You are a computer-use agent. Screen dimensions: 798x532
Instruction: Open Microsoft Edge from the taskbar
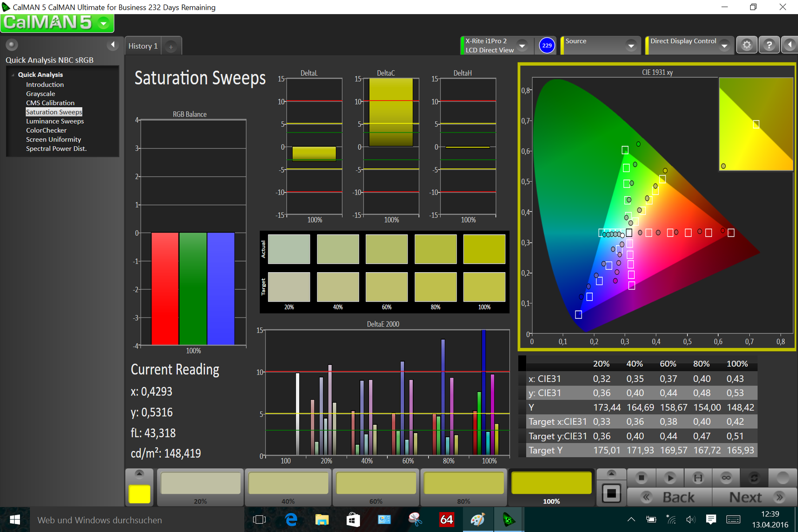click(x=291, y=520)
